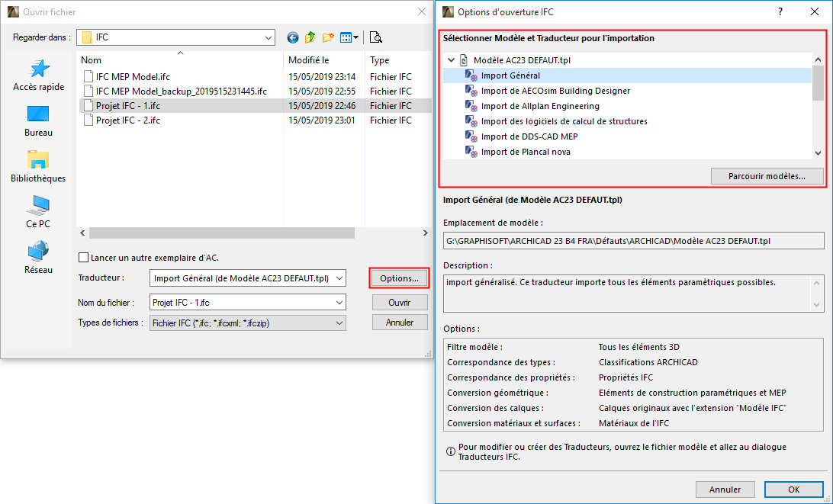Collapse the Modèle AC23 DEFAUT.tpl tree node

pos(451,60)
